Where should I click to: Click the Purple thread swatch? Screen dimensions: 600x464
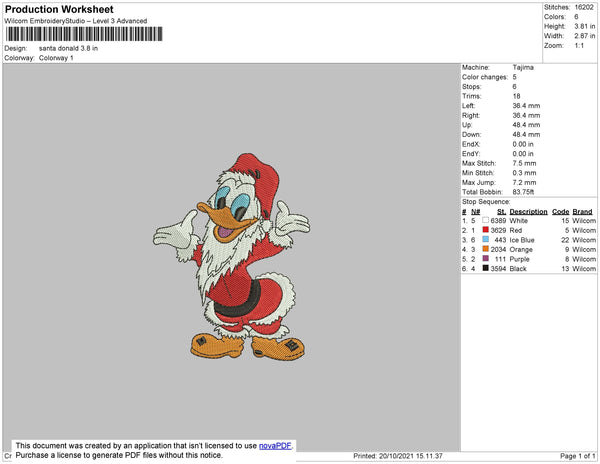click(486, 259)
